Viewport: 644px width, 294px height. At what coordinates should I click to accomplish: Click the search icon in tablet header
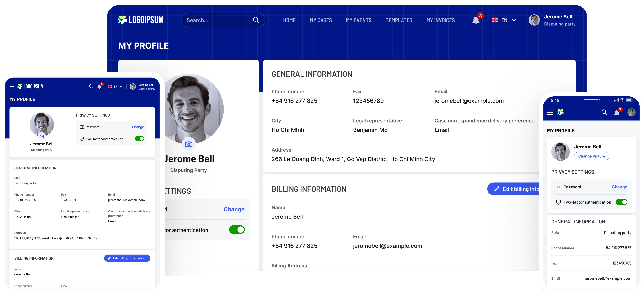(91, 87)
